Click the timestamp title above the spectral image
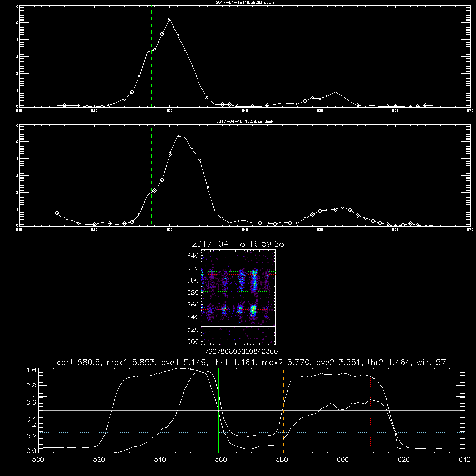This screenshot has height=476, width=476. tap(238, 244)
